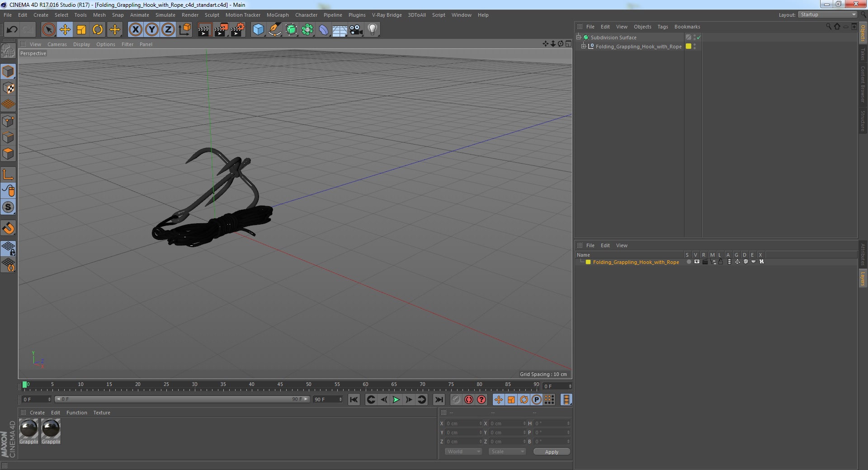Viewport: 868px width, 470px height.
Task: Toggle Y axis lock
Action: point(152,30)
